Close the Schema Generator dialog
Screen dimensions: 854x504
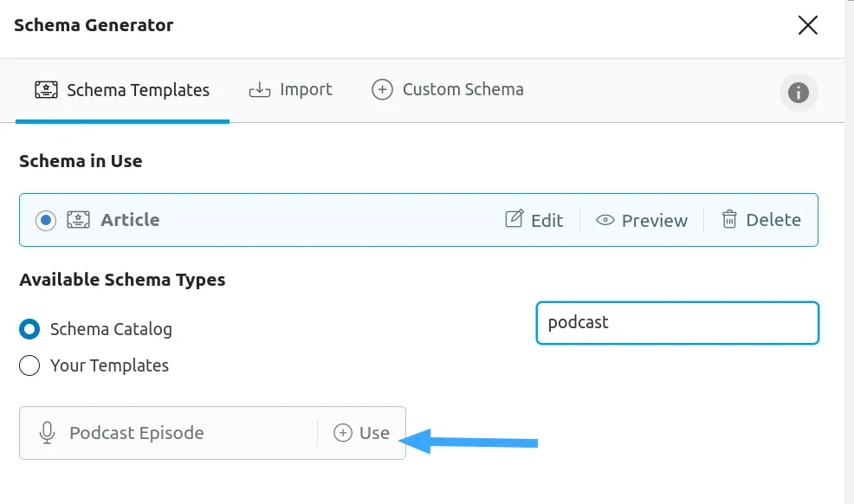point(808,25)
